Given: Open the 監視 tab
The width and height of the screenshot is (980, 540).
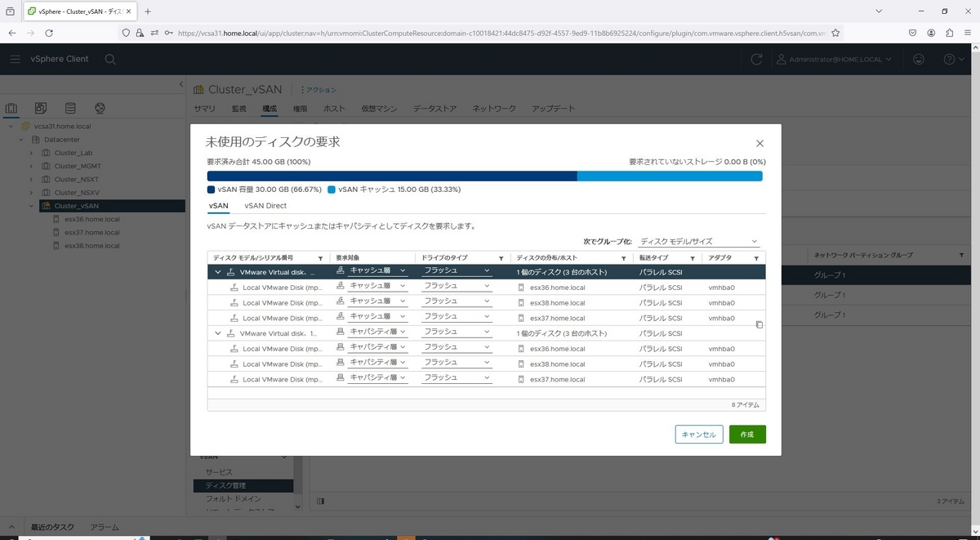Looking at the screenshot, I should 238,109.
